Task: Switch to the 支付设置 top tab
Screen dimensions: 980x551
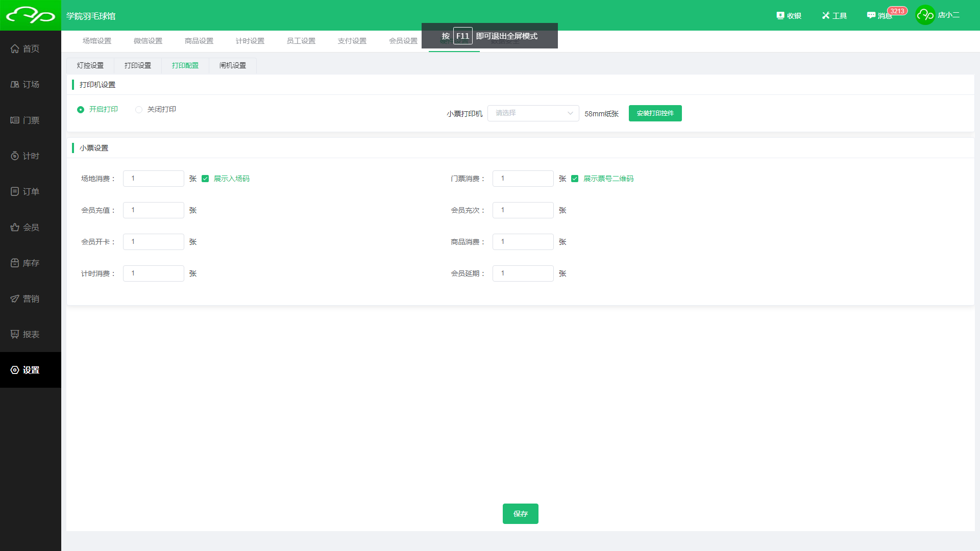Action: click(352, 41)
